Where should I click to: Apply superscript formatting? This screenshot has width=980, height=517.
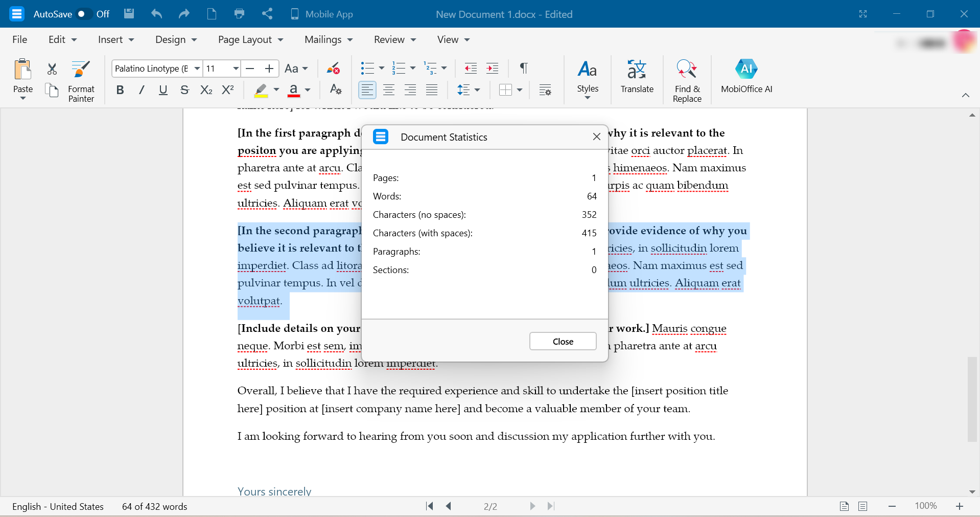[x=228, y=90]
